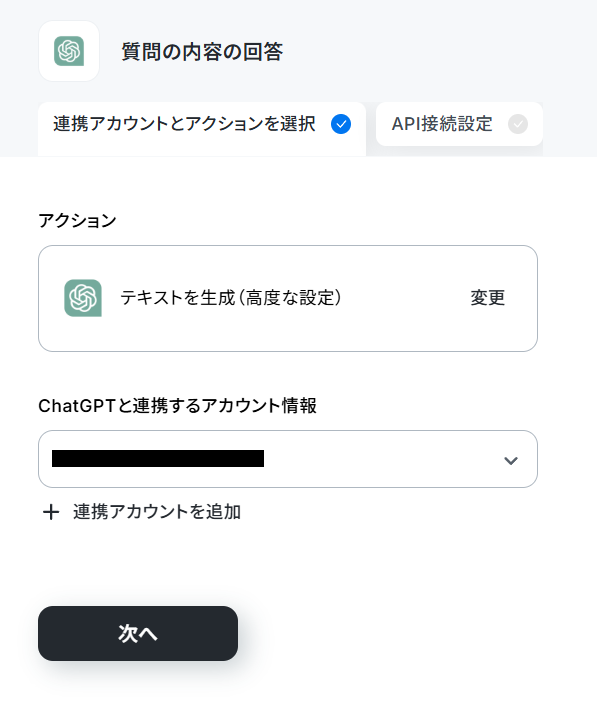
Task: Click the 連携アカウントを追加 link
Action: (157, 512)
